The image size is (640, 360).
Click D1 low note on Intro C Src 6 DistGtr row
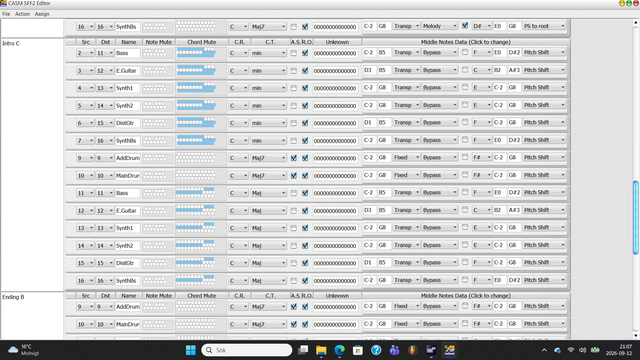(369, 122)
